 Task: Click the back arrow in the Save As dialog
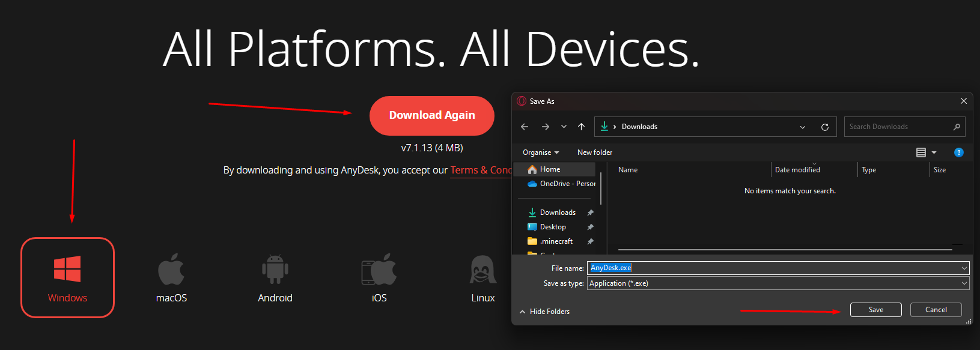(525, 127)
